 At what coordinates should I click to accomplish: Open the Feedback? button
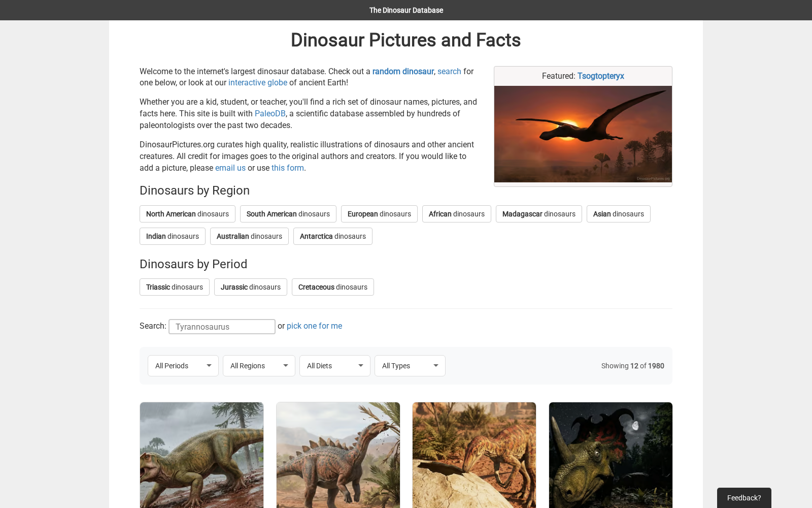(744, 498)
